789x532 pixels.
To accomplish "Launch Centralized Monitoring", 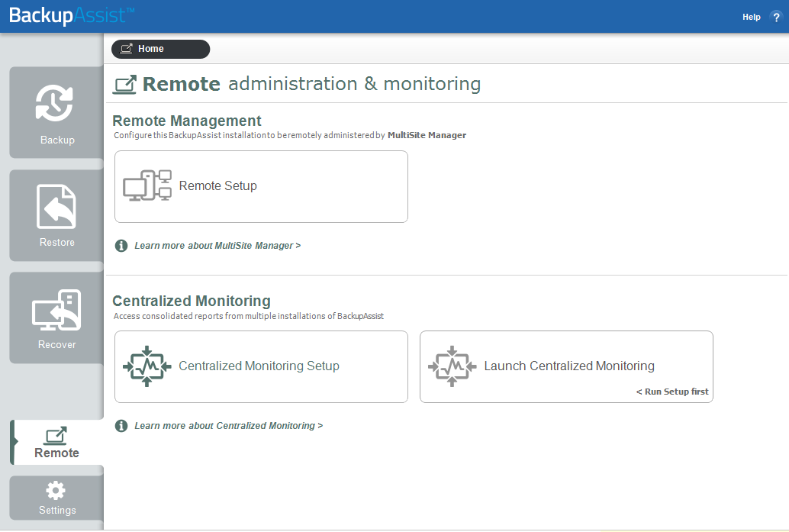I will click(566, 366).
